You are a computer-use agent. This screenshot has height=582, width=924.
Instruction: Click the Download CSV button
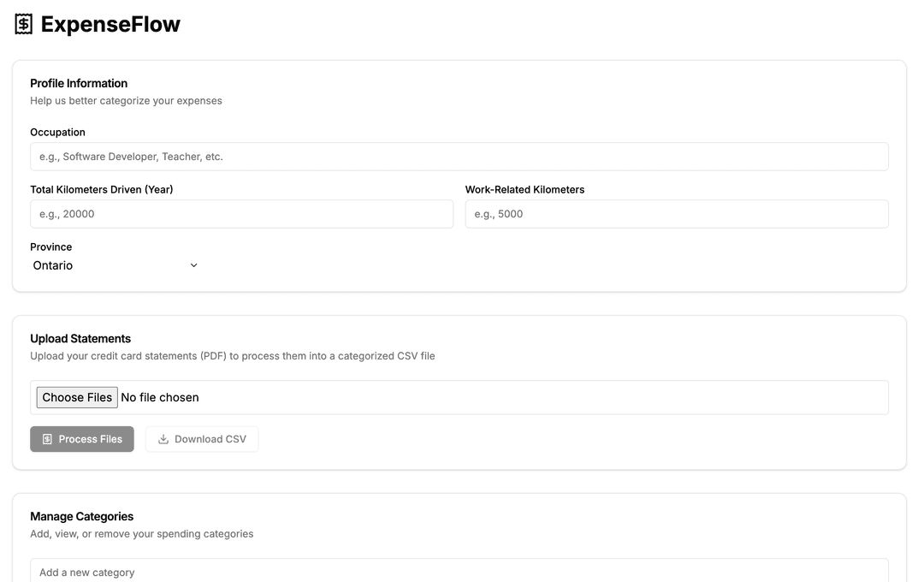(202, 439)
